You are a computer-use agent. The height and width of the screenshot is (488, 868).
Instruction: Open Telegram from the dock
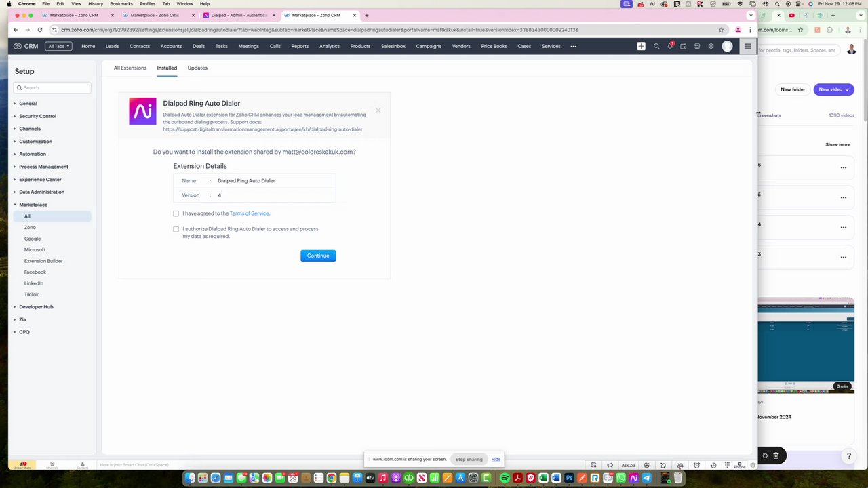646,478
